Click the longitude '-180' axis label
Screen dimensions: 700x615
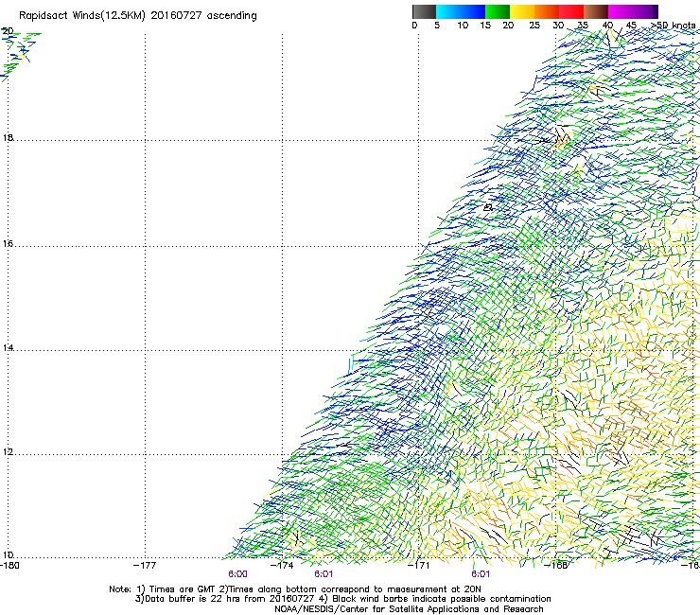tap(9, 566)
